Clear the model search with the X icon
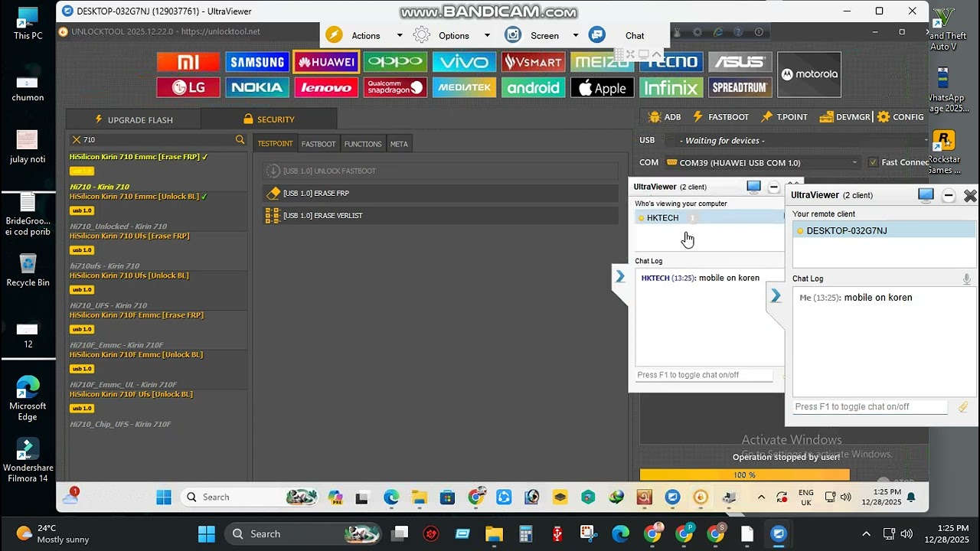Viewport: 980px width, 551px height. coord(76,139)
